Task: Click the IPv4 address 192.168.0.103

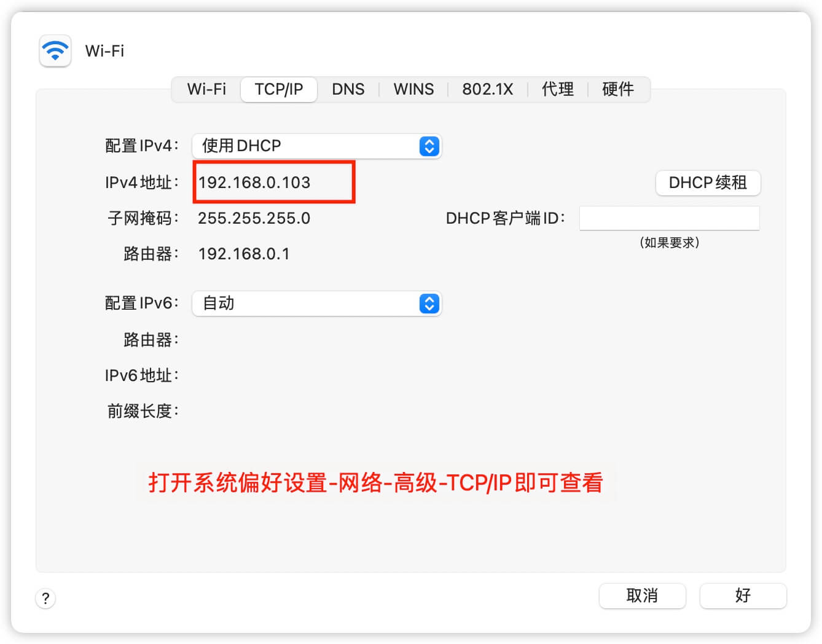Action: pyautogui.click(x=254, y=183)
